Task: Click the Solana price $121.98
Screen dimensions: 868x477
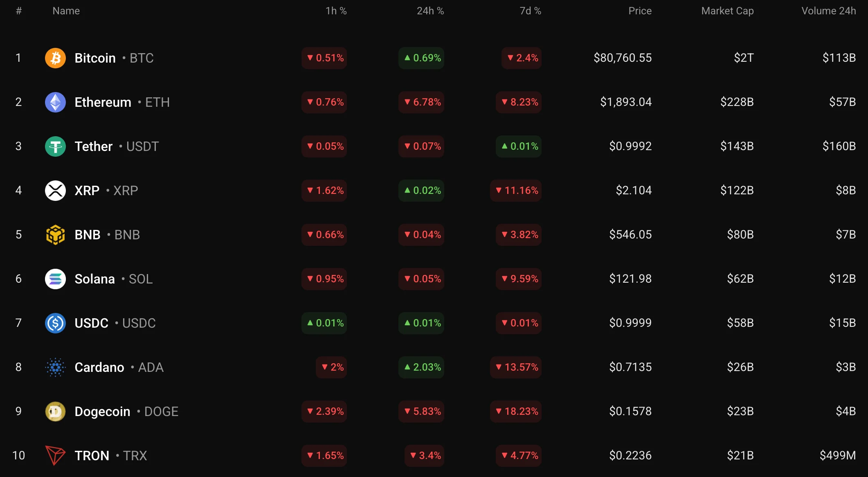Action: pyautogui.click(x=630, y=279)
